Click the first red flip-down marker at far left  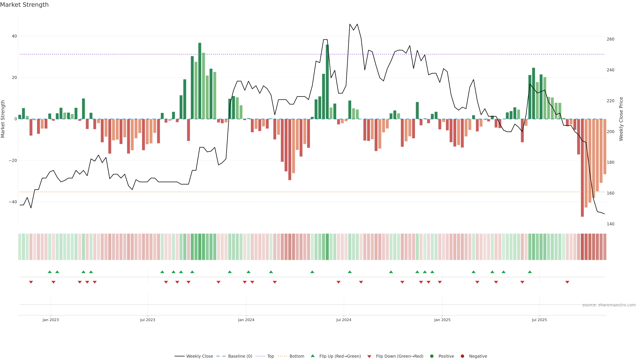31,282
